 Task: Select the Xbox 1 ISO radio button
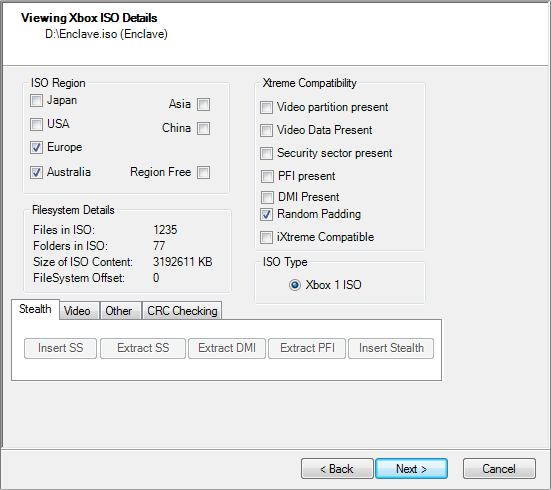pos(295,285)
